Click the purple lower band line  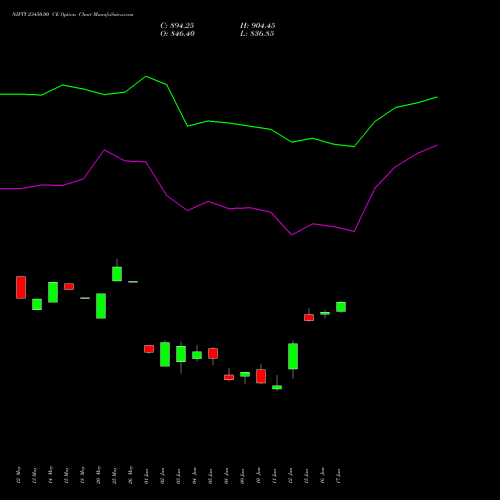(219, 205)
